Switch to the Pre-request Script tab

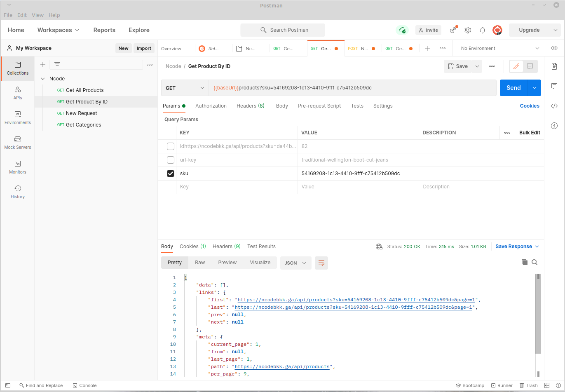tap(319, 106)
